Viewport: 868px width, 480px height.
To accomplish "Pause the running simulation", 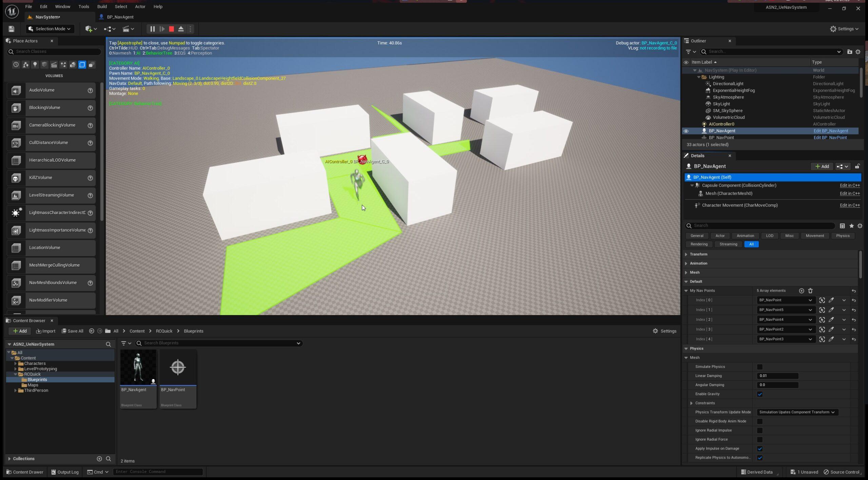I will tap(153, 29).
